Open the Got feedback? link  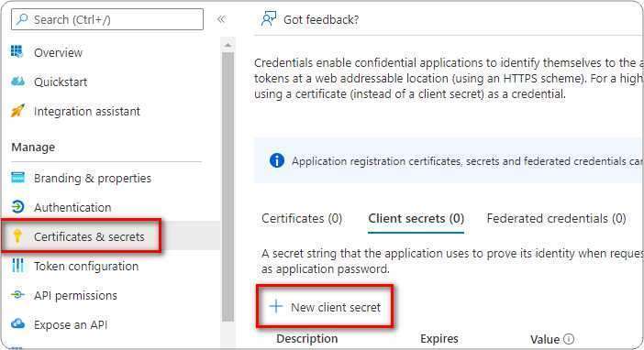pyautogui.click(x=321, y=19)
